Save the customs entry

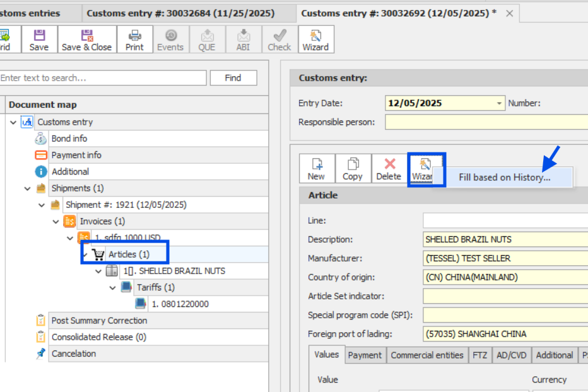[x=38, y=39]
